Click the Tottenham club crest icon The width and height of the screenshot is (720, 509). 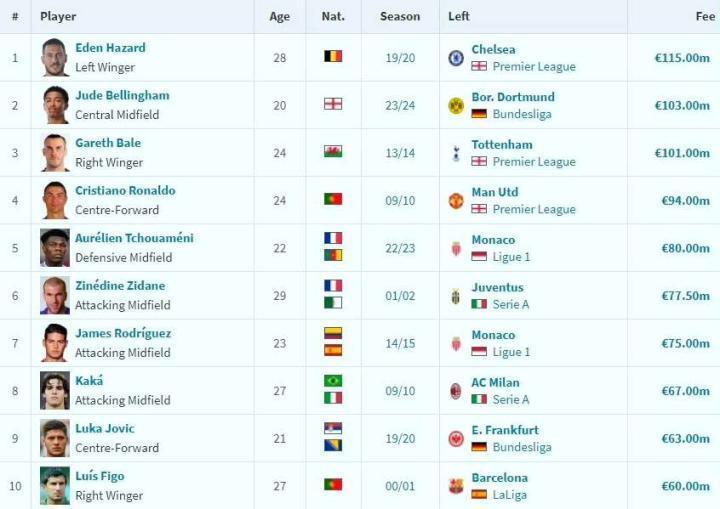[456, 153]
